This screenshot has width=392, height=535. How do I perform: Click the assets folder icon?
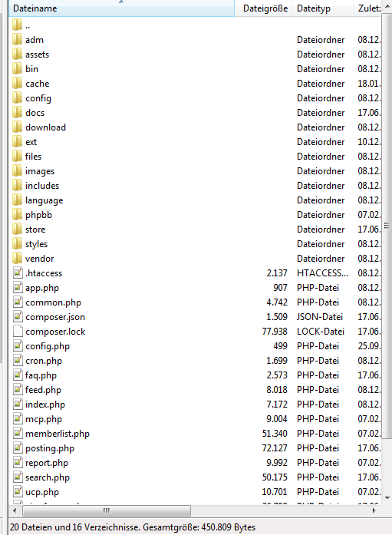(x=17, y=54)
